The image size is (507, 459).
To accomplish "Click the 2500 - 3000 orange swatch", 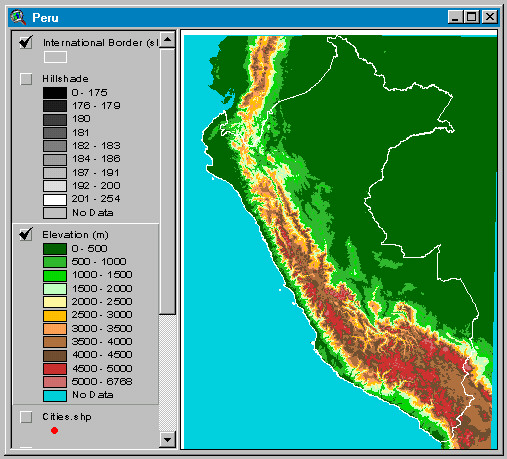I will pos(55,315).
